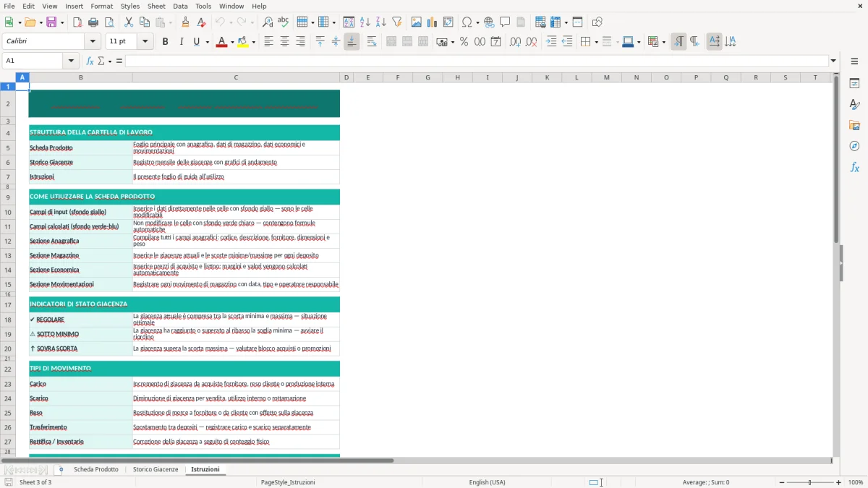The height and width of the screenshot is (488, 868).
Task: Toggle Underline formatting
Action: 196,42
